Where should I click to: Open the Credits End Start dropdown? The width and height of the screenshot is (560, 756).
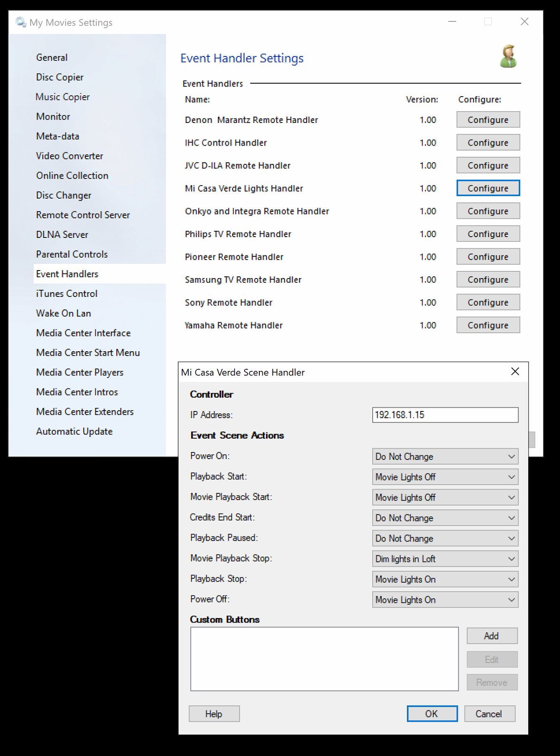[x=445, y=518]
